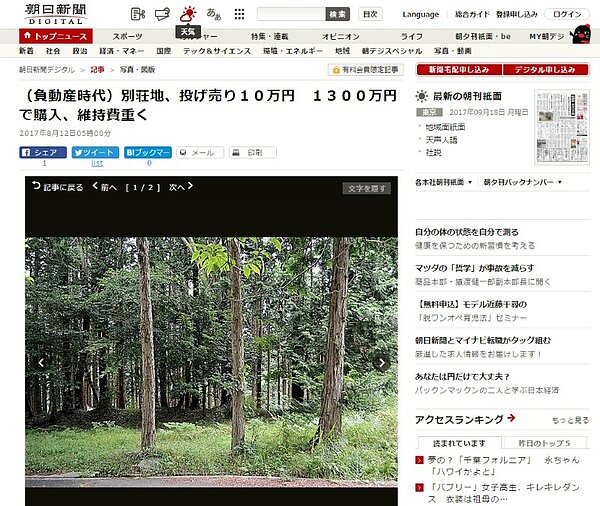Click the forest photo in the viewer
This screenshot has width=600, height=506.
tap(211, 362)
